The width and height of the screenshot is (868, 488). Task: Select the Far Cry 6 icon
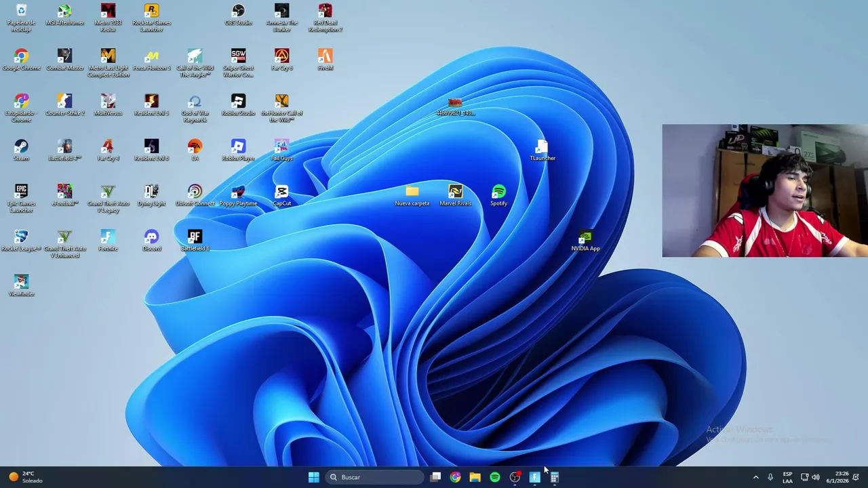[x=282, y=60]
